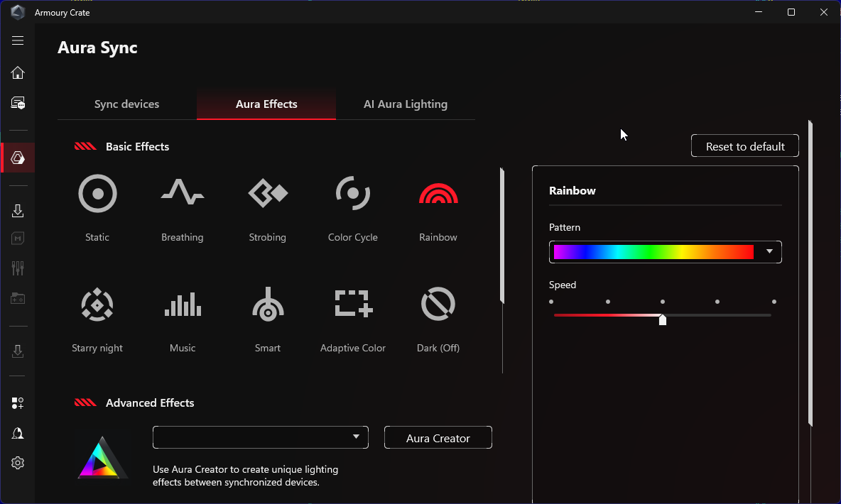Open the Device sidebar icon
This screenshot has width=841, height=504.
click(x=18, y=103)
